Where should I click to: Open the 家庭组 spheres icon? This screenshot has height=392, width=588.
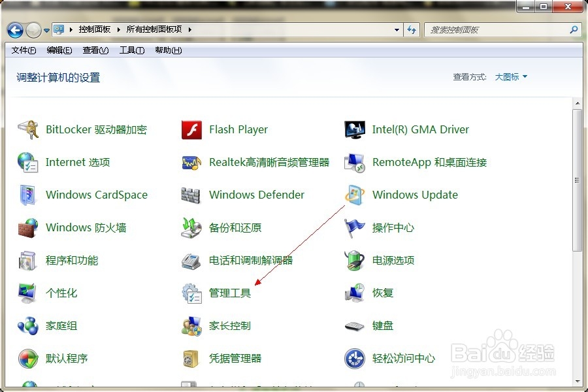(28, 325)
